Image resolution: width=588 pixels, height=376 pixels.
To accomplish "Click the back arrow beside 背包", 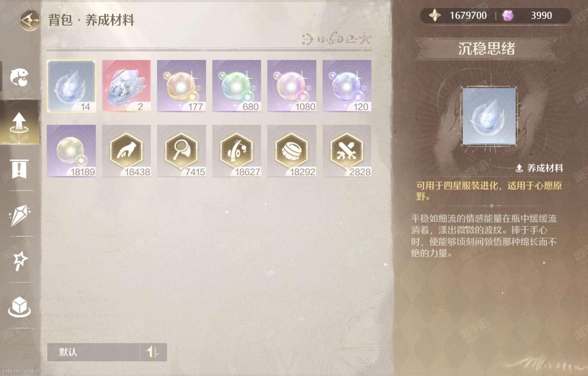I will (30, 20).
